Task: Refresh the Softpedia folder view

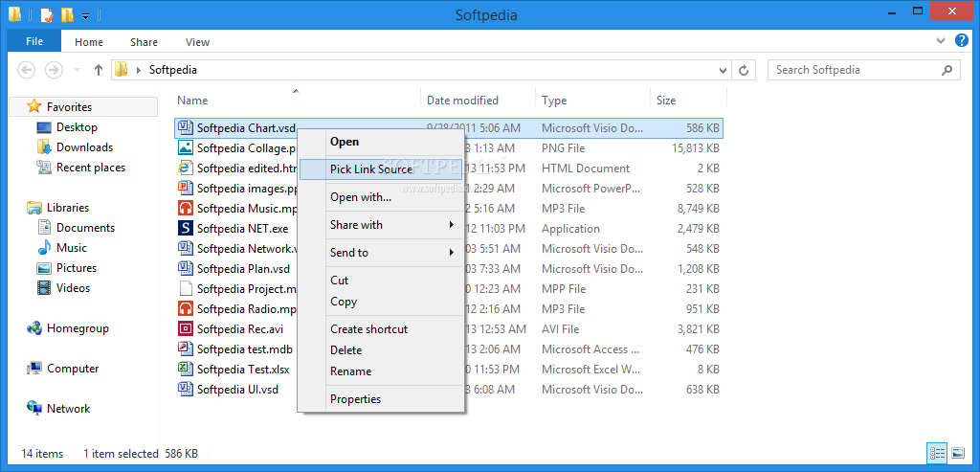Action: click(743, 70)
